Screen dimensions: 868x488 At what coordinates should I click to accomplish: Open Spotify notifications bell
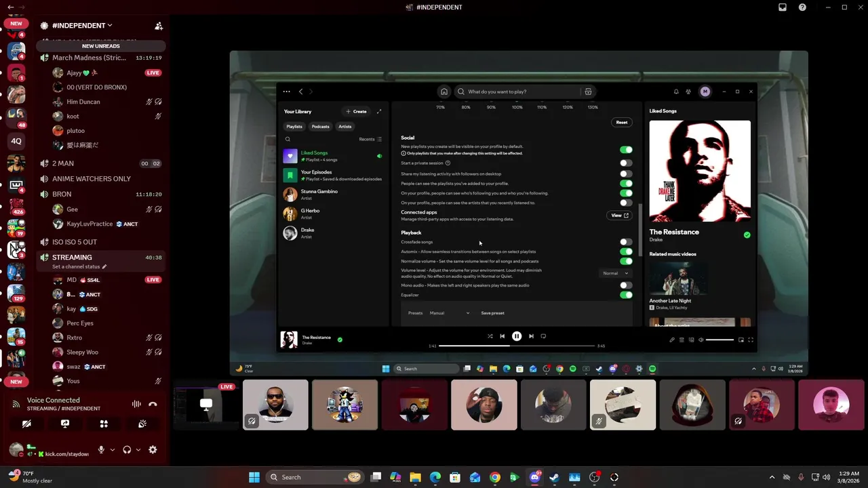pos(676,91)
